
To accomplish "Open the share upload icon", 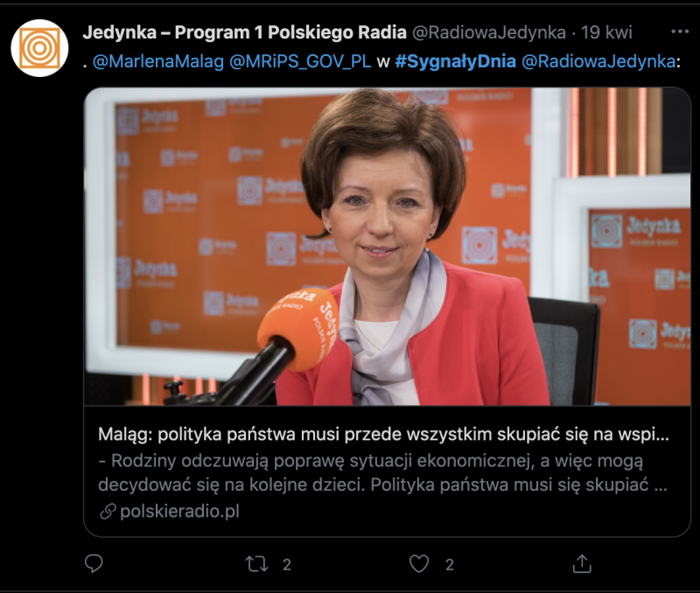I will point(582,563).
